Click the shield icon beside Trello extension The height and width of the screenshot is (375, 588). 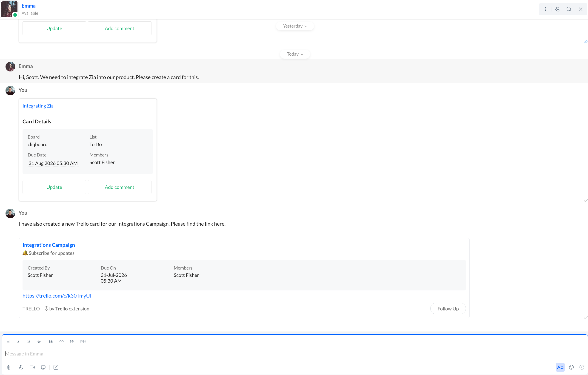click(x=46, y=309)
